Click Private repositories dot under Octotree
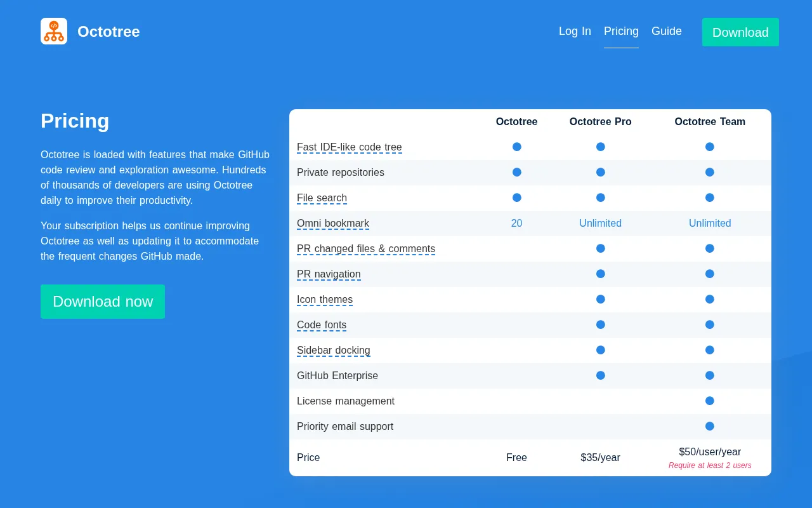This screenshot has width=812, height=508. coord(517,172)
